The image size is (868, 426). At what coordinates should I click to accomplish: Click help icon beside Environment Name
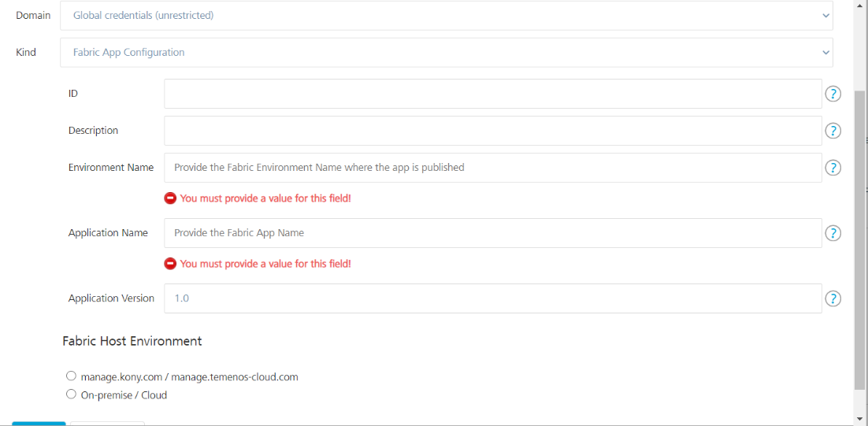click(833, 168)
